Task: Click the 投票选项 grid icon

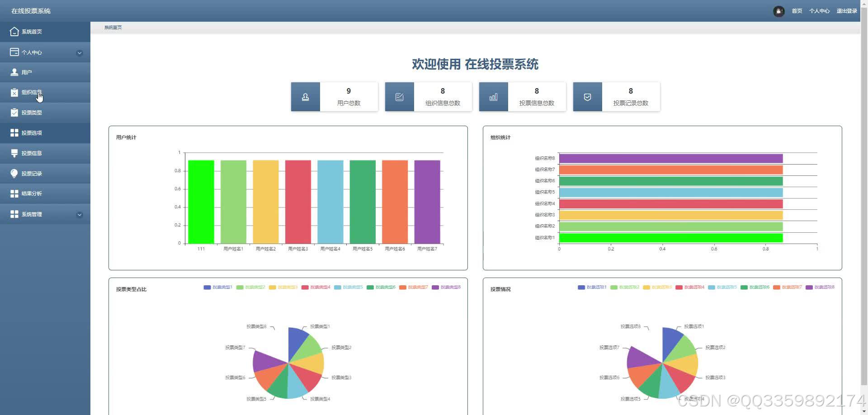Action: click(x=14, y=132)
